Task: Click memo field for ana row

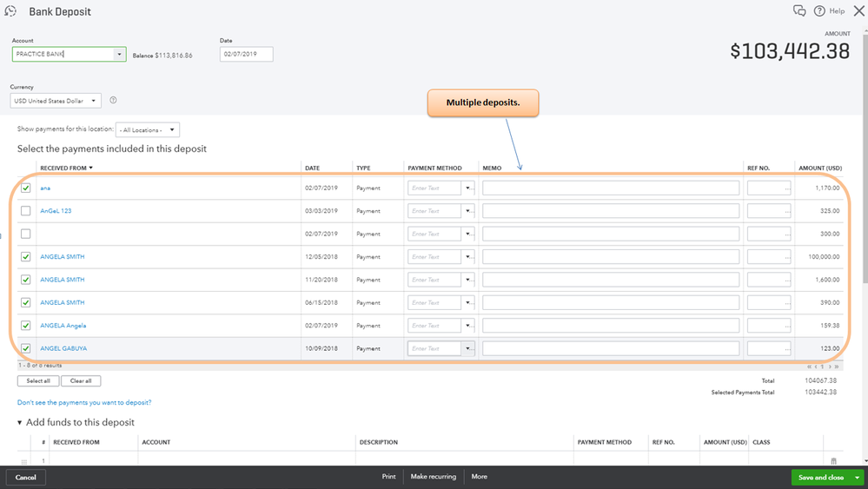Action: point(611,188)
